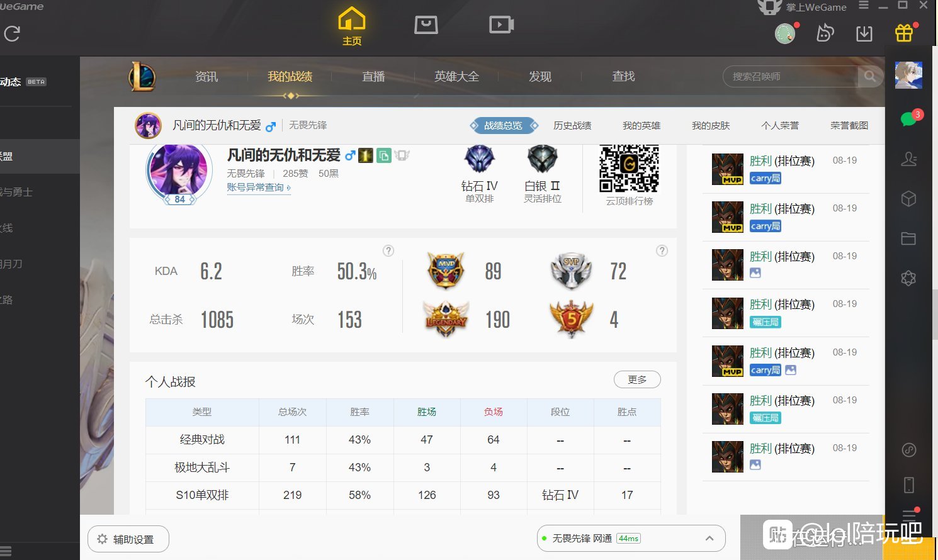Select the 个人荣誉 sub-tab
938x560 pixels.
[x=780, y=125]
